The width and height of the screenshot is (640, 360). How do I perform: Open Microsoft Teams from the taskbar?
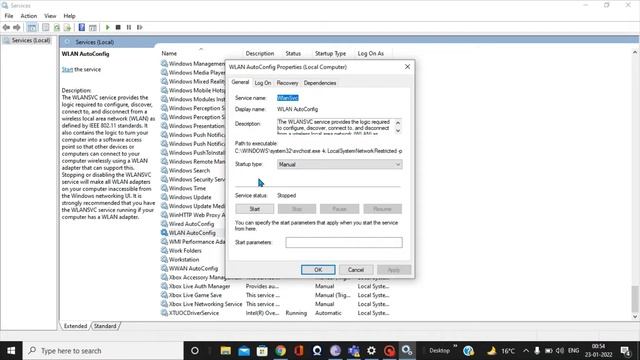[x=353, y=351]
